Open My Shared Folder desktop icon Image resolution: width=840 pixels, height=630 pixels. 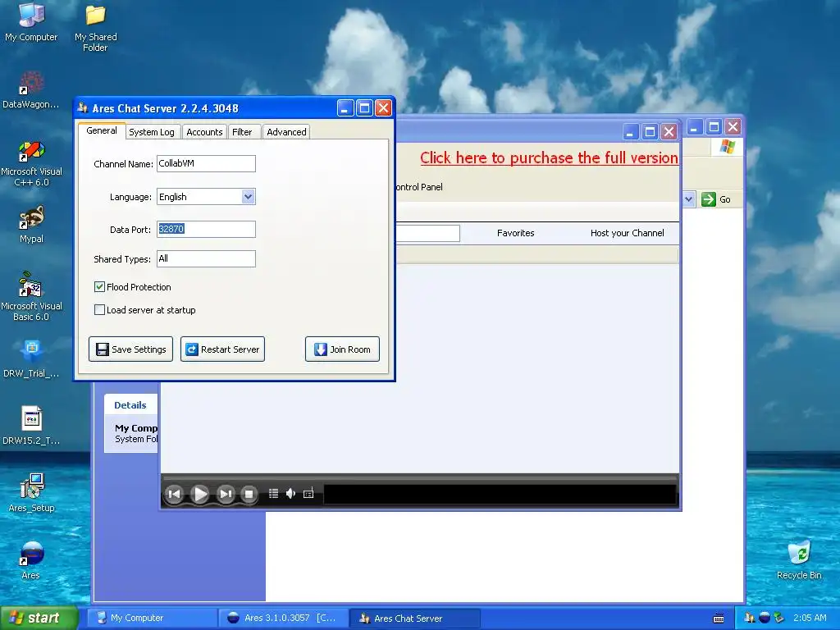95,28
